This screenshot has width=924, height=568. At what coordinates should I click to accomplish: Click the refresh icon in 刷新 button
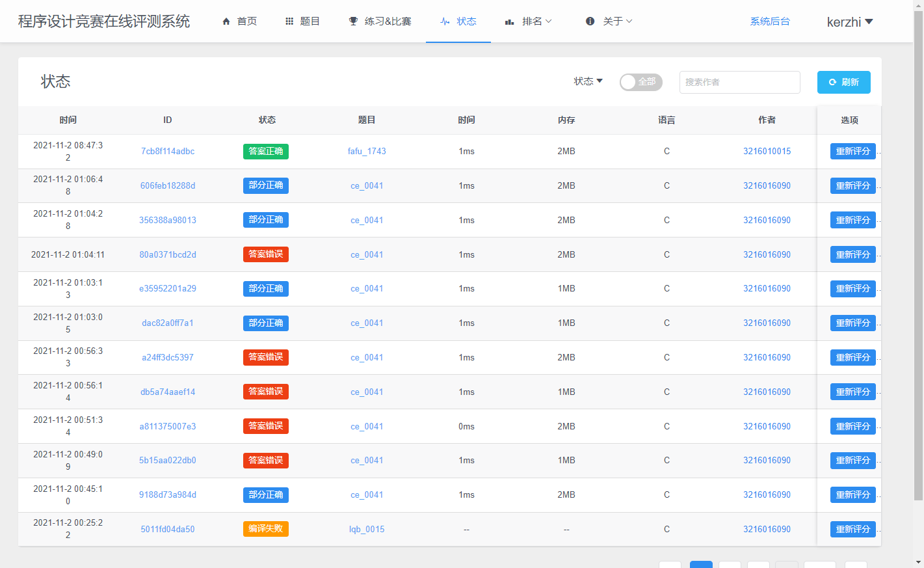(832, 82)
